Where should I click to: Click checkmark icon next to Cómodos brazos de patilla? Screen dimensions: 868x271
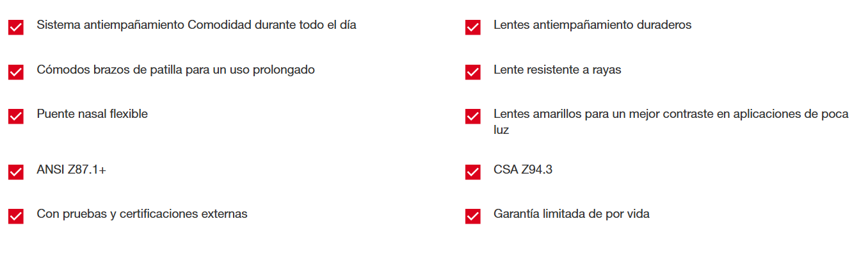(16, 72)
